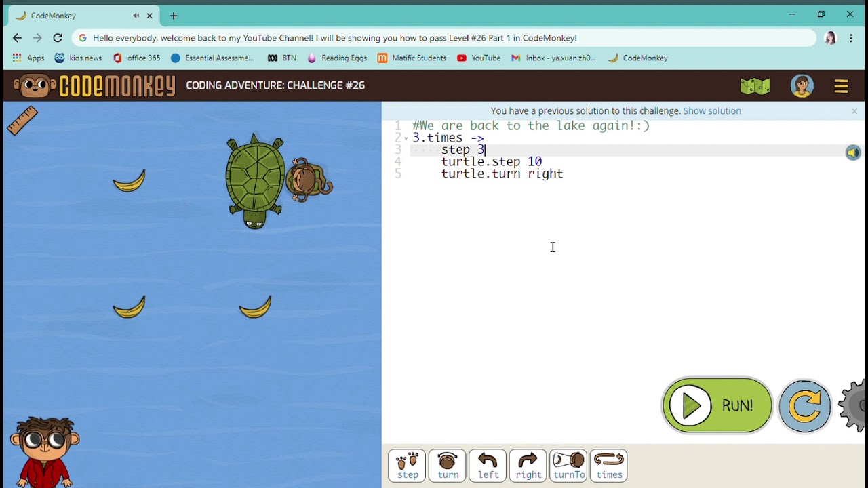Click the 3.times -> code line
868x488 pixels.
click(x=448, y=138)
